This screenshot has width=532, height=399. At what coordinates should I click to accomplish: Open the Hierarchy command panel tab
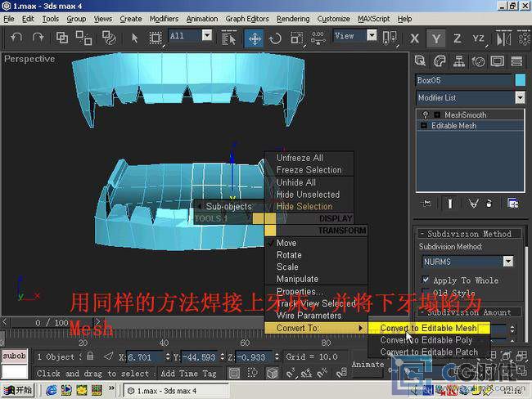459,61
